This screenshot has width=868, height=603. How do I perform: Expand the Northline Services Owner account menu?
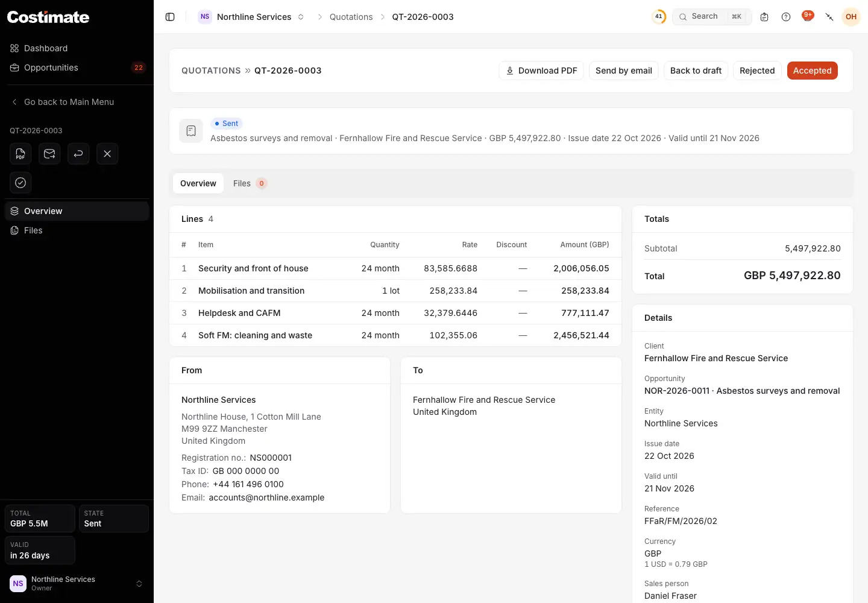click(x=77, y=583)
